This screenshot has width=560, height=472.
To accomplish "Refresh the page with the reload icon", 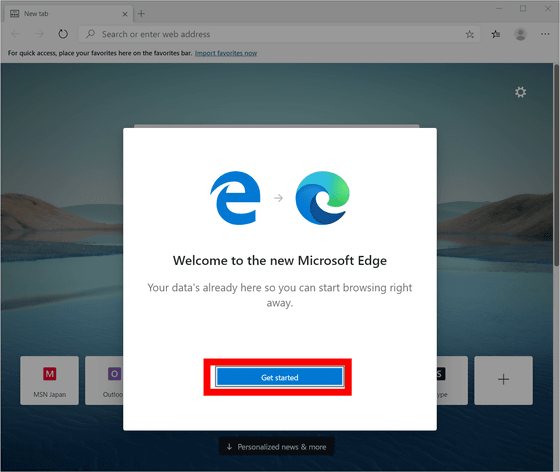I will [63, 34].
